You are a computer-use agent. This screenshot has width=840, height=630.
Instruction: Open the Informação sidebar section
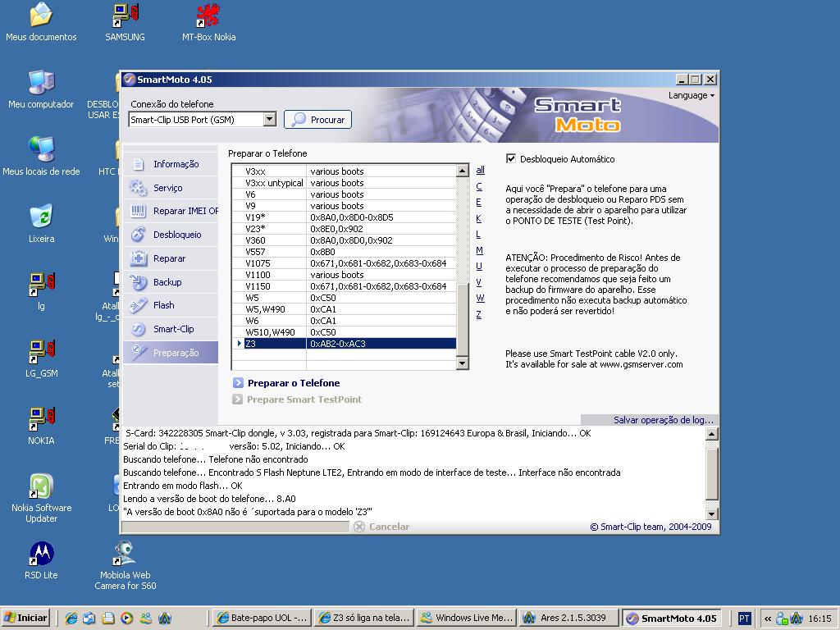(x=171, y=164)
